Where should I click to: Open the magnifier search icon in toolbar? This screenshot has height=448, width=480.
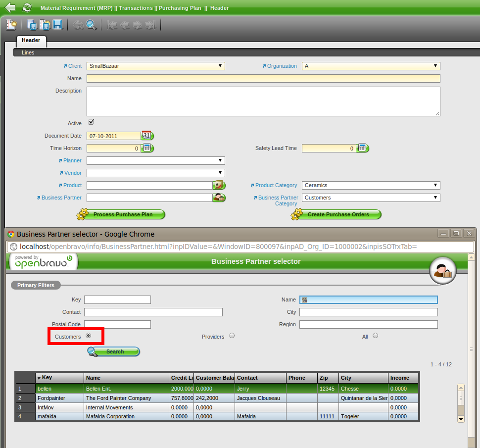[x=91, y=25]
